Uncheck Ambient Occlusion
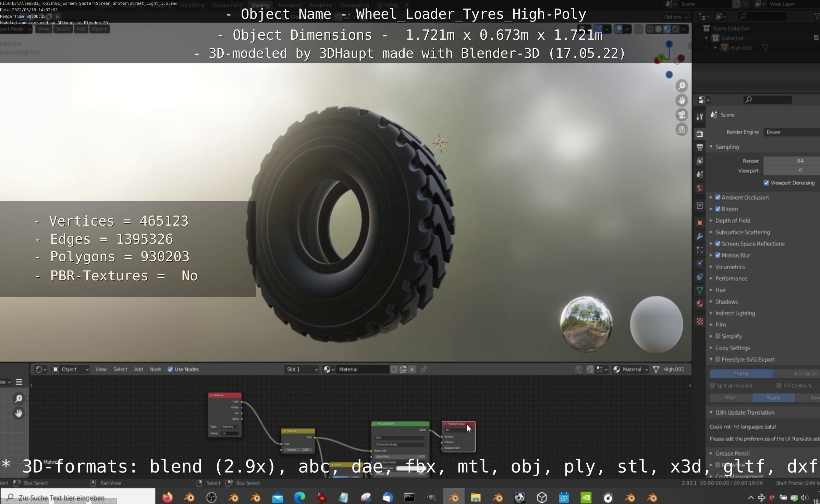This screenshot has width=820, height=504. click(718, 197)
